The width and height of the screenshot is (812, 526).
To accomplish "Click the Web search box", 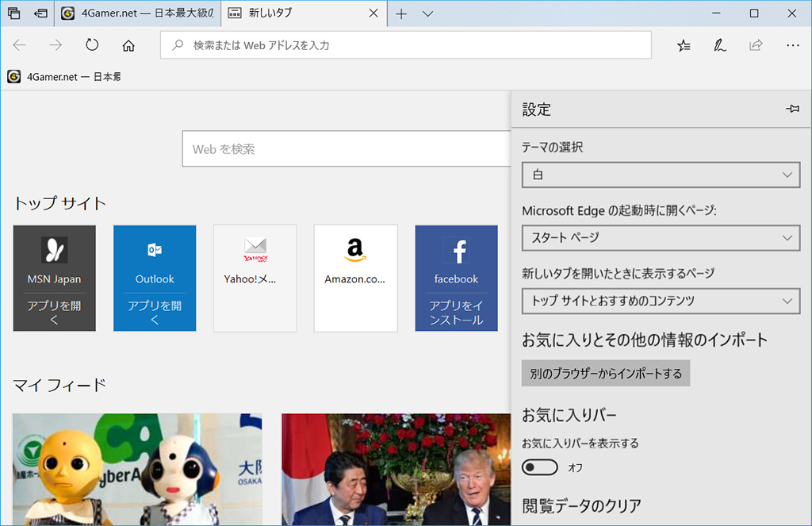I will (x=347, y=149).
